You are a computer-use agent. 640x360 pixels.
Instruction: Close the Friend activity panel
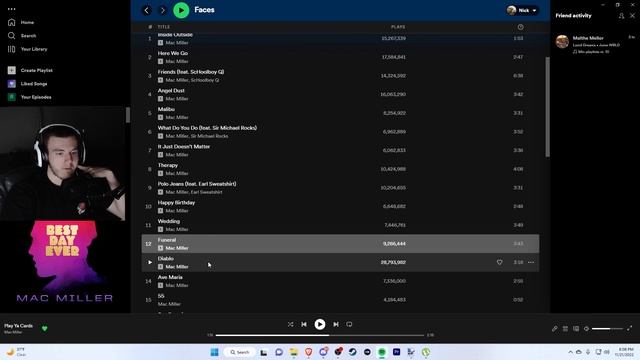pyautogui.click(x=632, y=16)
